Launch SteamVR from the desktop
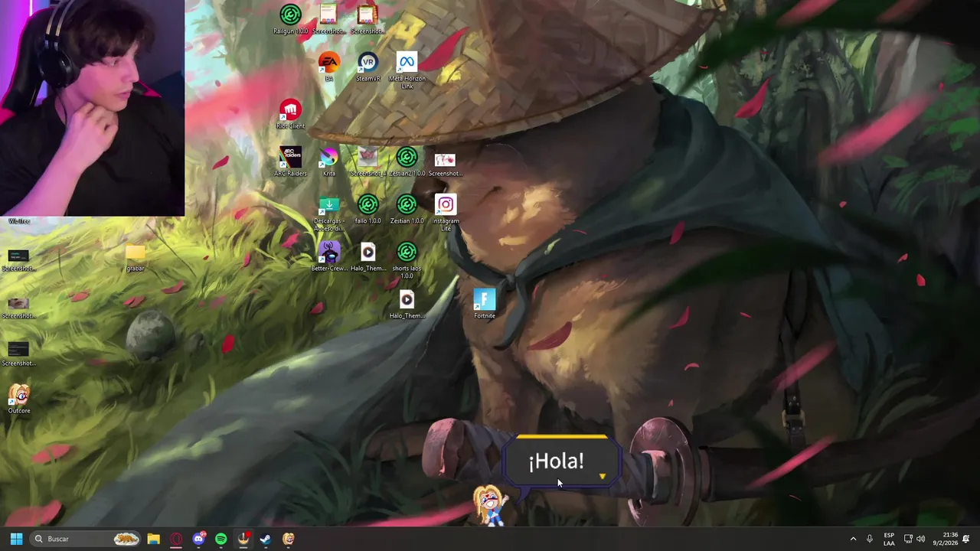 point(367,67)
